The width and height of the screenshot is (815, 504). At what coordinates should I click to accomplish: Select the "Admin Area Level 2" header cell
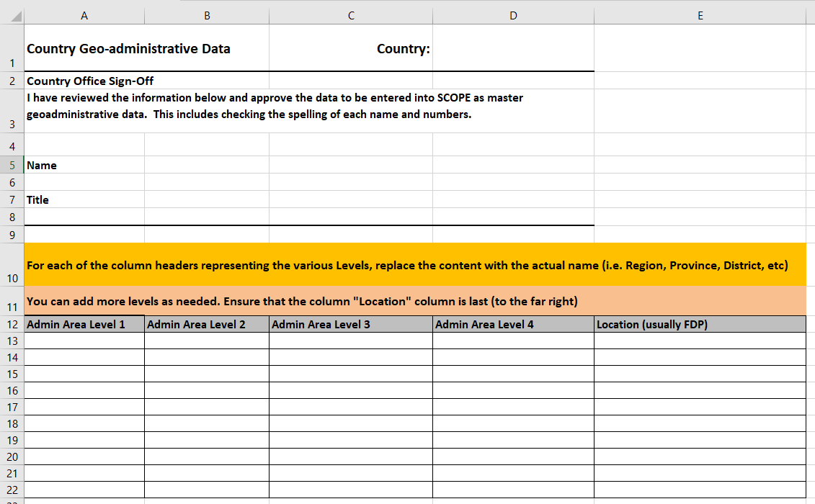point(206,324)
